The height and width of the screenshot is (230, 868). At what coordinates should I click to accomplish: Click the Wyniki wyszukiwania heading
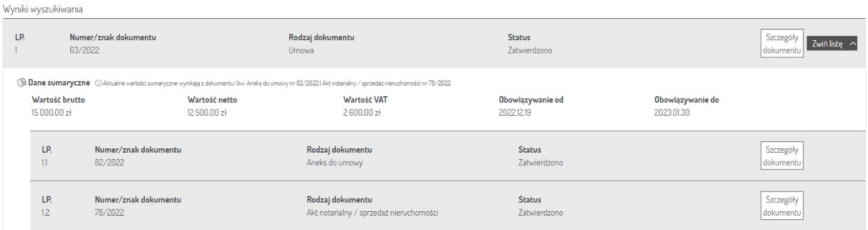(x=43, y=11)
